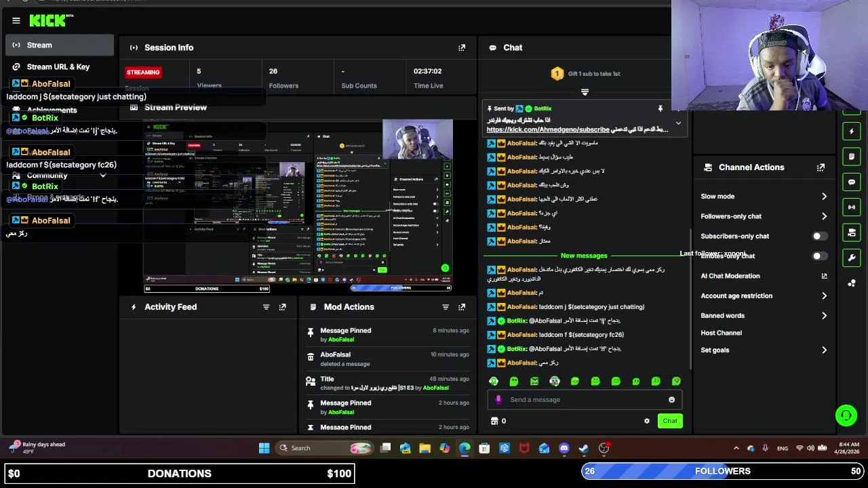Click the channel actions camera icon in right sidebar
Screen dimensions: 868x488
pyautogui.click(x=852, y=232)
